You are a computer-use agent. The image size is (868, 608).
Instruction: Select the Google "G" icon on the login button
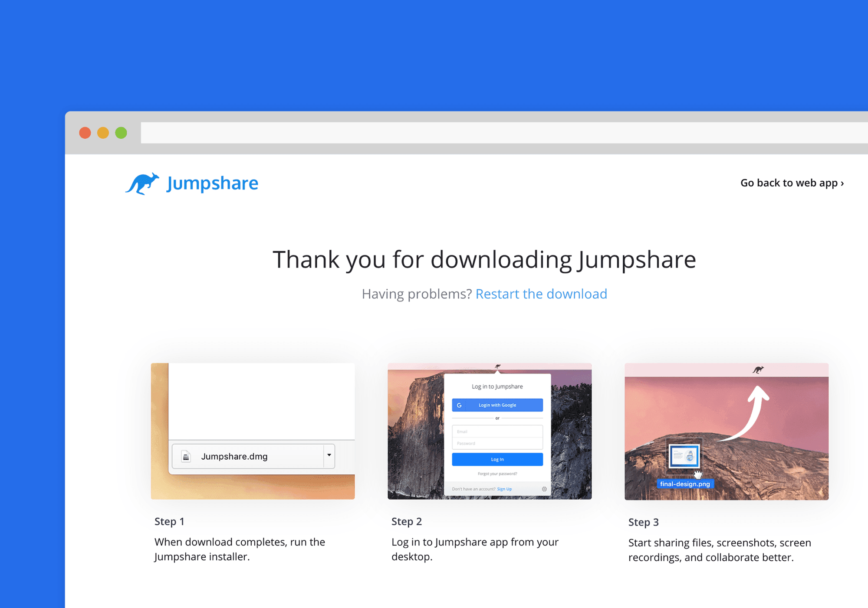[x=459, y=405]
